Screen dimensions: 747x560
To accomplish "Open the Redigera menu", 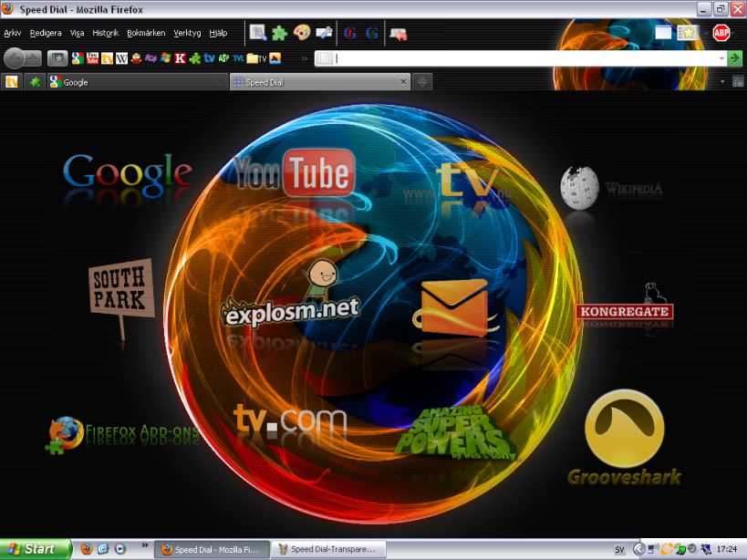I will point(46,33).
